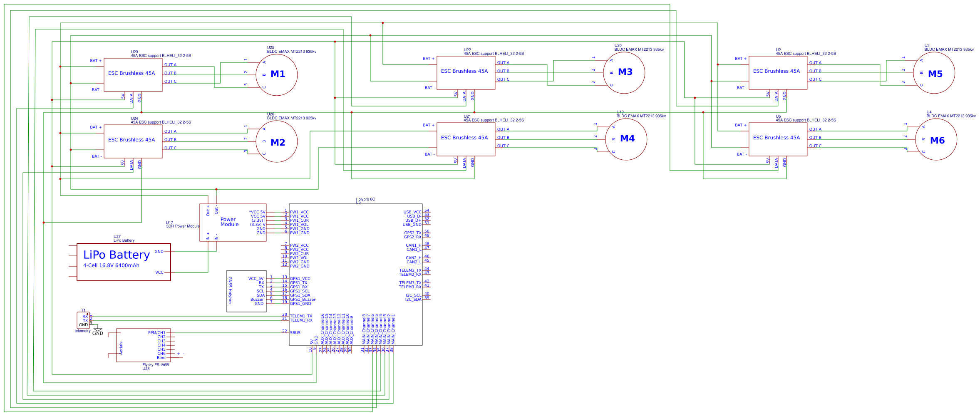980x416 pixels.
Task: Select motor M5 symbol
Action: pyautogui.click(x=934, y=73)
